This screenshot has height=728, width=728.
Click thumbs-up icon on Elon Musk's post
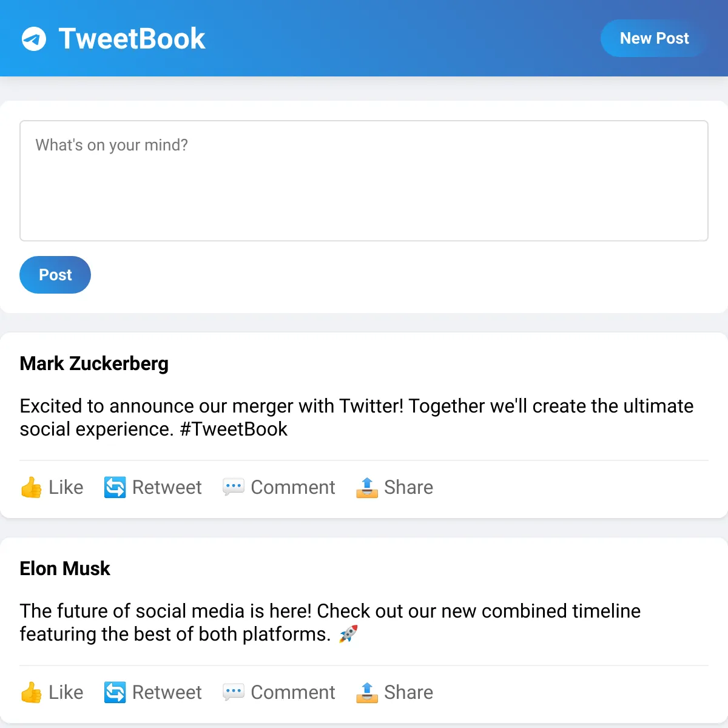(31, 692)
